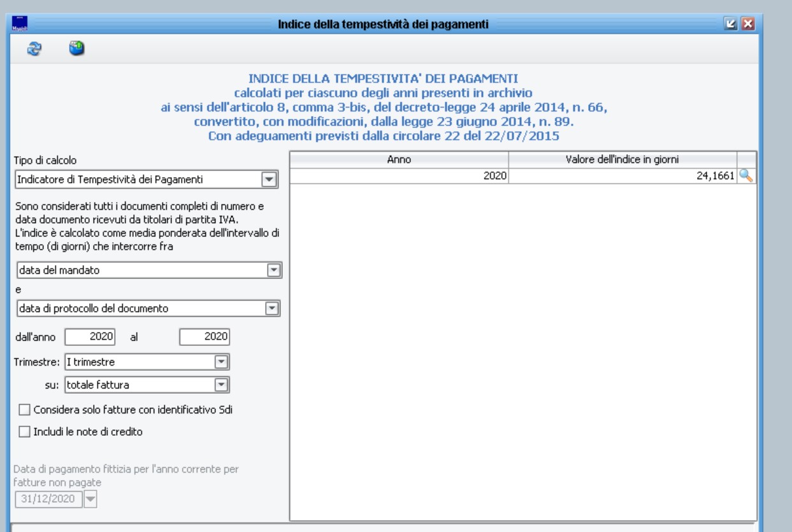The width and height of the screenshot is (792, 532).
Task: Enable "Considera solo fatture con identificativo Sdi"
Action: (24, 410)
